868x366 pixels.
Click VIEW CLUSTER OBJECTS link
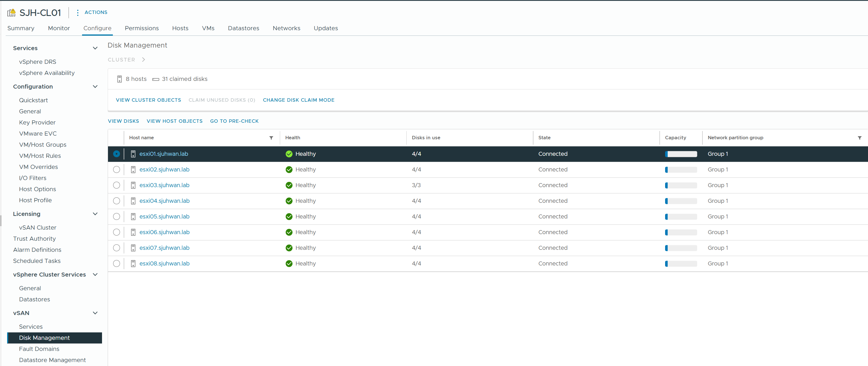(148, 100)
